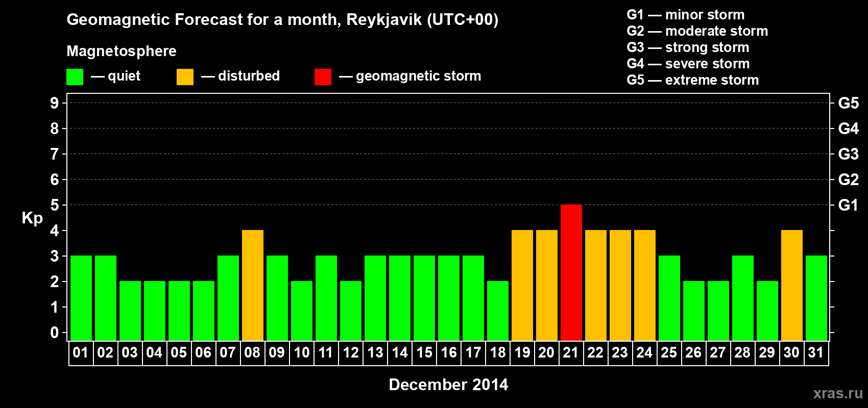Click the green bar for day 31
868x408 pixels.
click(816, 298)
